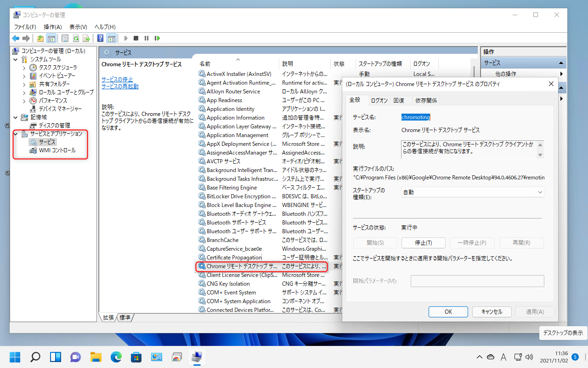The width and height of the screenshot is (588, 368).
Task: Click the サービスの再起動 link
Action: pyautogui.click(x=120, y=86)
